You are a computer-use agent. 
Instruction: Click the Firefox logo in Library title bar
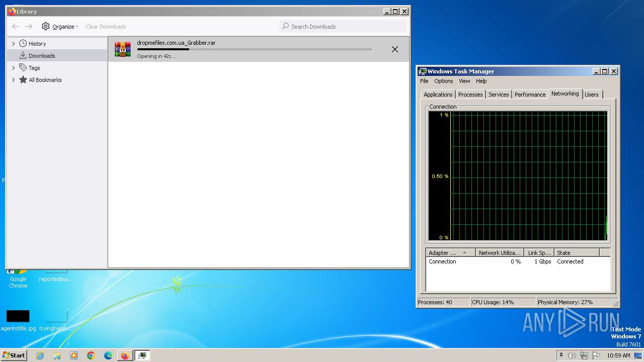[x=12, y=11]
